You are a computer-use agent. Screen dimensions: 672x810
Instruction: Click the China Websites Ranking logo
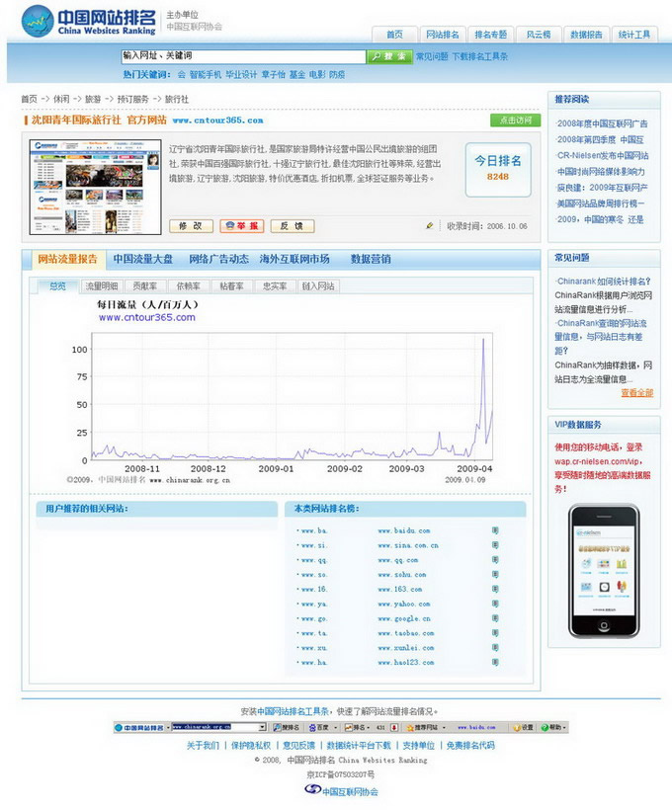89,21
